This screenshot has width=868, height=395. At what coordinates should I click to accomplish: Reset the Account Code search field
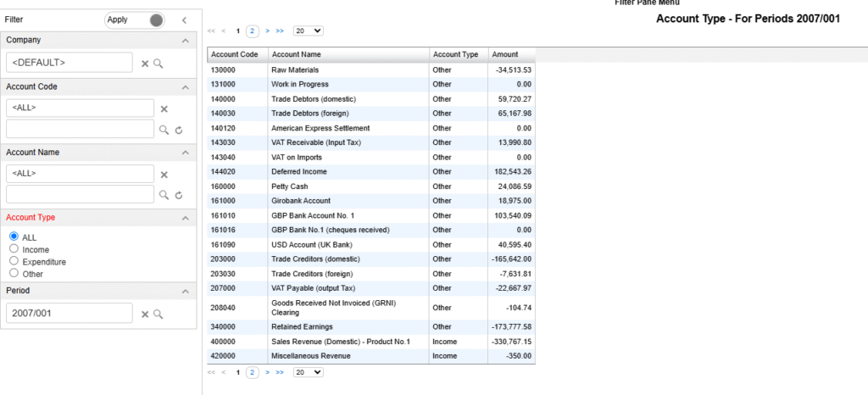[178, 130]
